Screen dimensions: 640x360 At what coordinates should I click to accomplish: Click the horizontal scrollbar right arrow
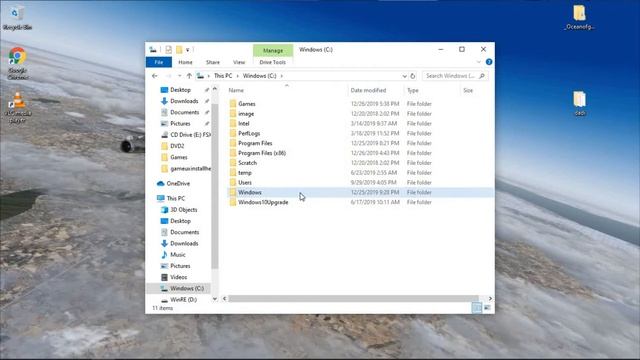click(490, 299)
